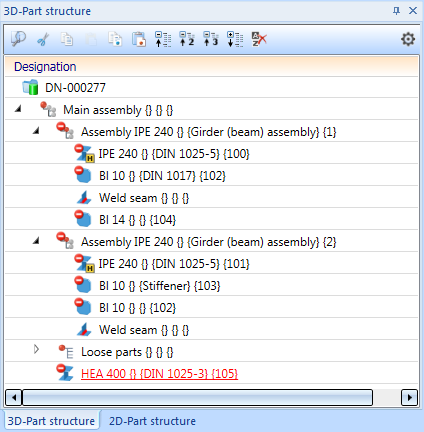Click the Main assembly icon
424x432 pixels.
coord(48,109)
